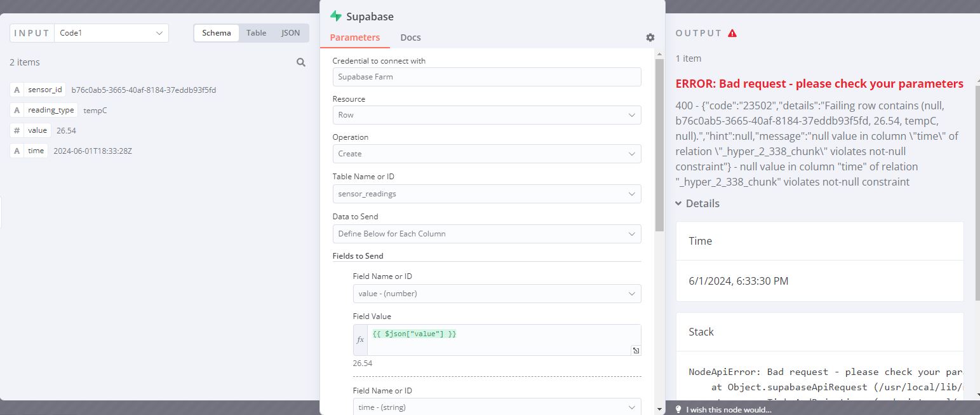Open the Docs tab
Viewport: 980px width, 415px height.
(x=410, y=37)
